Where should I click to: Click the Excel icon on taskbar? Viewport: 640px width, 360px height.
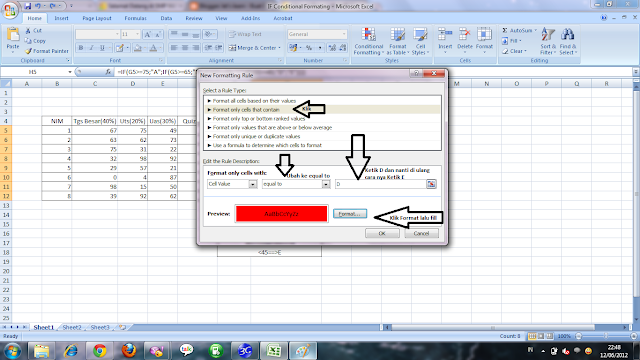(x=273, y=351)
